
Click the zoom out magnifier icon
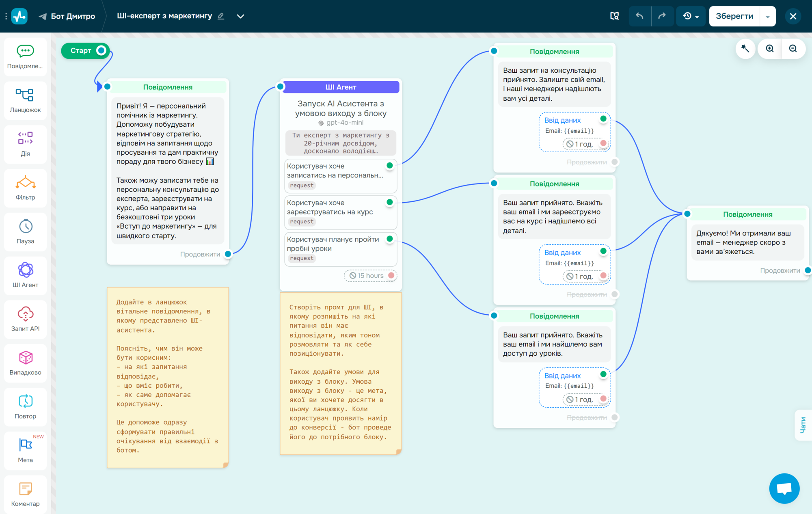pyautogui.click(x=793, y=49)
